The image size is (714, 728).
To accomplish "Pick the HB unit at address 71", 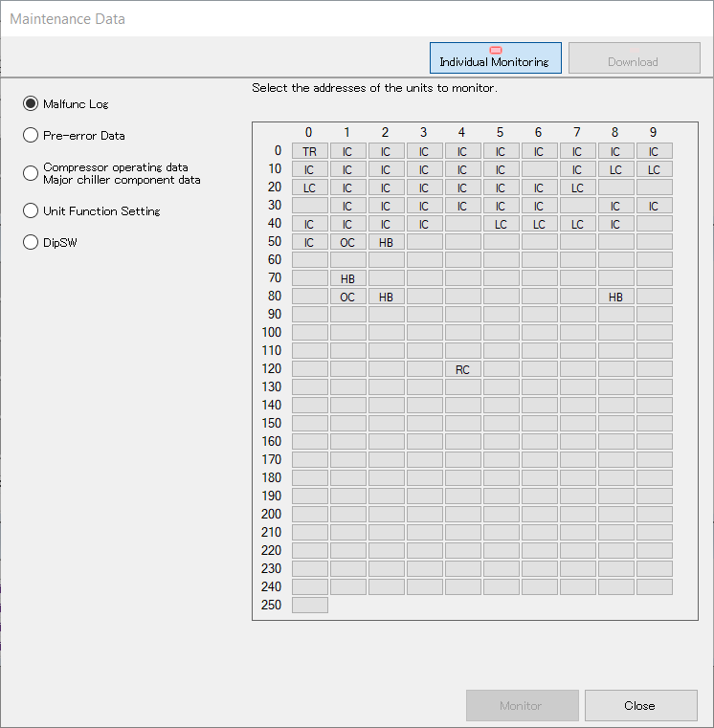I will tap(347, 278).
